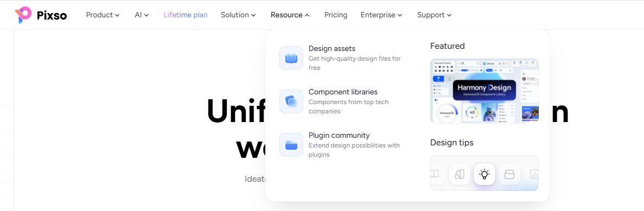
Task: Click 'Get high-quality design files for free' text
Action: click(354, 63)
